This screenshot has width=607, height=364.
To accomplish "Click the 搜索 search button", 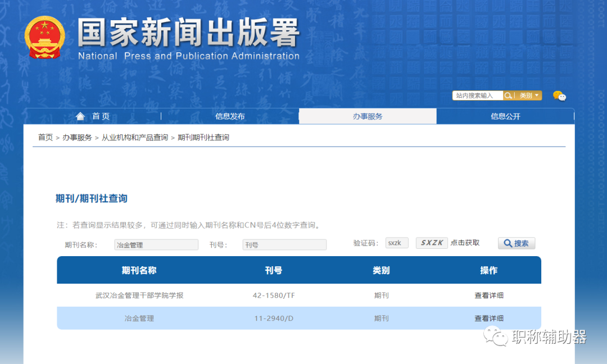I will click(516, 243).
